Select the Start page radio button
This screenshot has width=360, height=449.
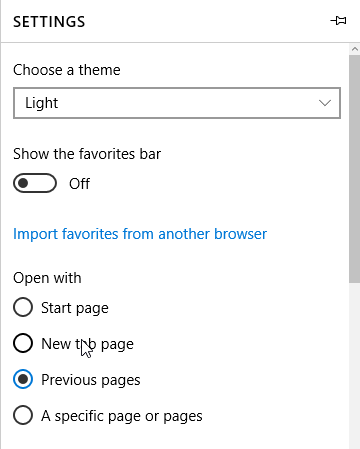tap(23, 307)
